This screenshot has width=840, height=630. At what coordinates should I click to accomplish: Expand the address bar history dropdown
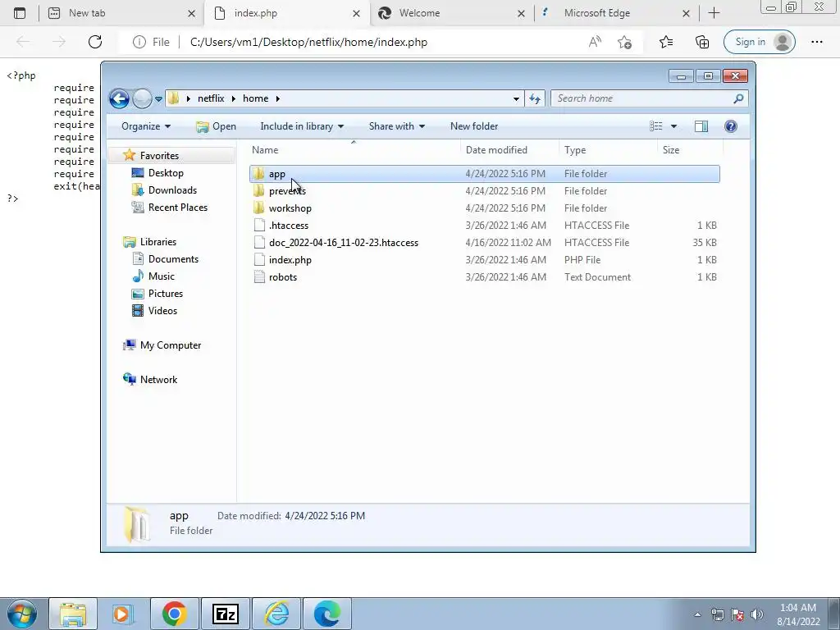tap(516, 98)
